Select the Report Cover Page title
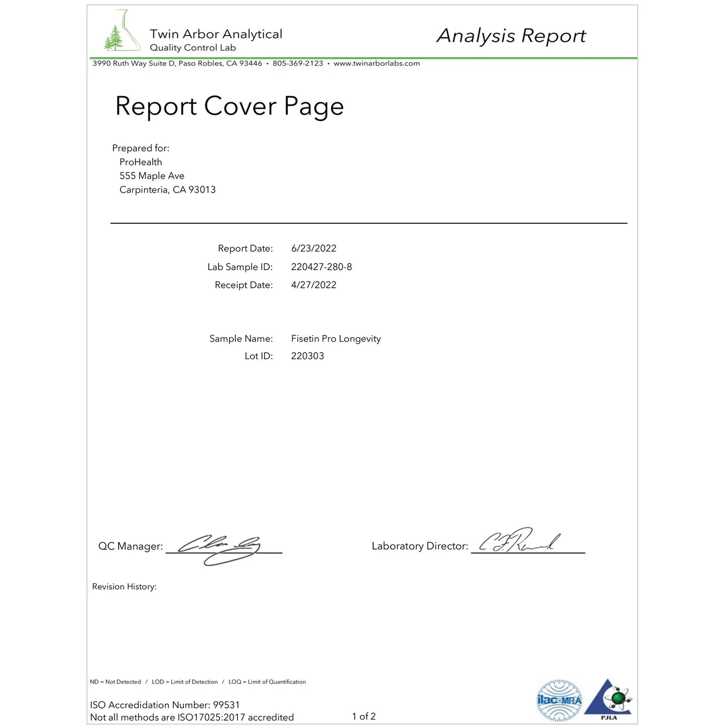Screen dimensions: 728x728 click(229, 106)
